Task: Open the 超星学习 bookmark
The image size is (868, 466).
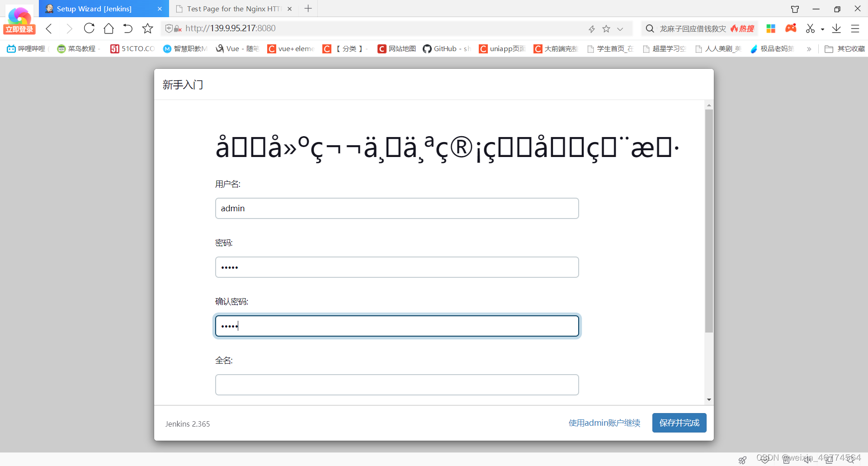Action: [x=664, y=48]
